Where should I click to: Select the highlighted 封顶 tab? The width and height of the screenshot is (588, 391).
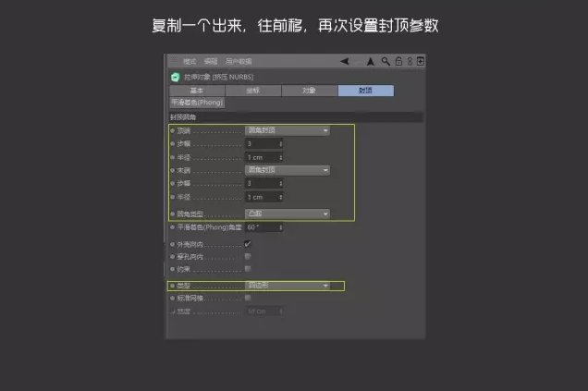click(366, 91)
